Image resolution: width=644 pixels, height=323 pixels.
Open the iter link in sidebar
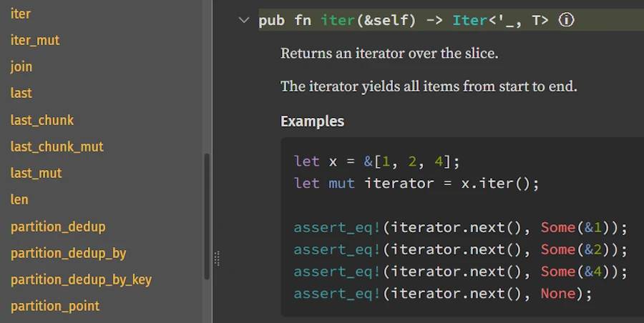click(x=21, y=14)
